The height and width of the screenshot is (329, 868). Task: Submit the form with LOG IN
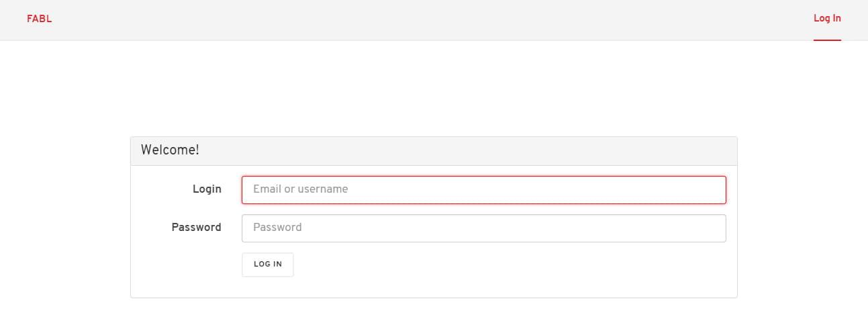pos(267,265)
